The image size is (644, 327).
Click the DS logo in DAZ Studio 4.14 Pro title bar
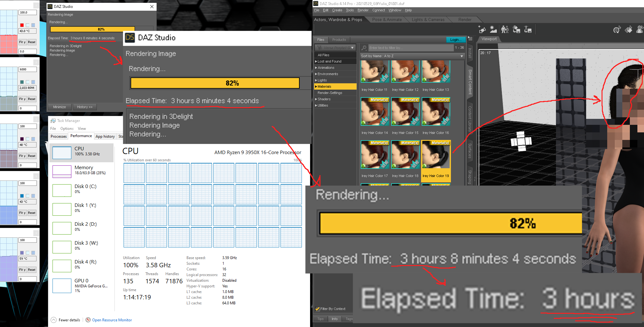(x=316, y=3)
